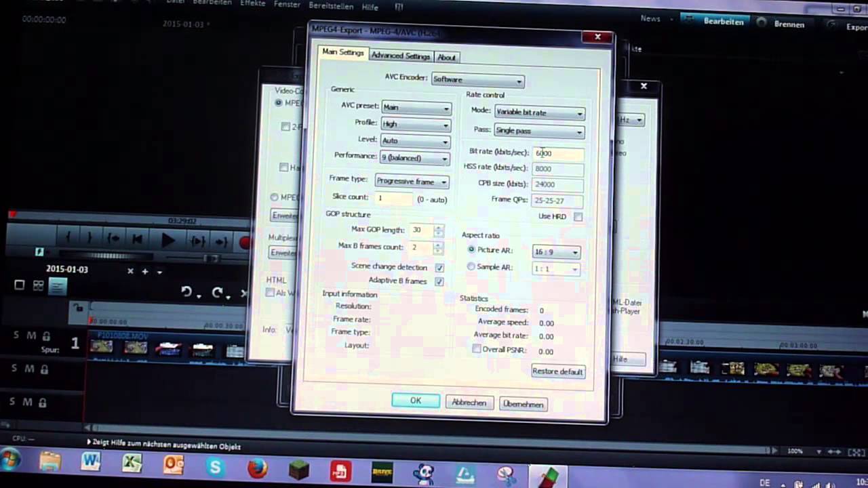Go to beginning with skip-back button

coord(137,239)
